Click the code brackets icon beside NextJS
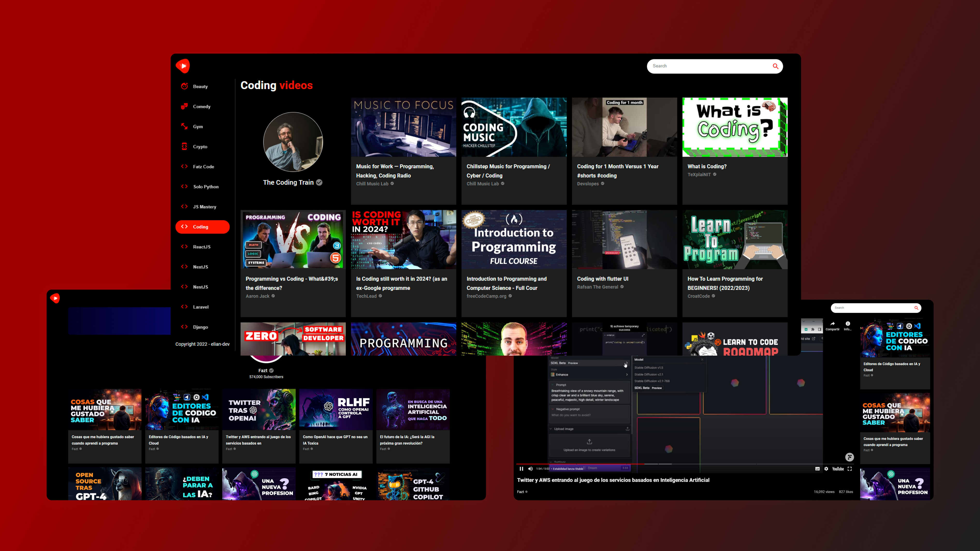This screenshot has height=551, width=980. pos(185,267)
